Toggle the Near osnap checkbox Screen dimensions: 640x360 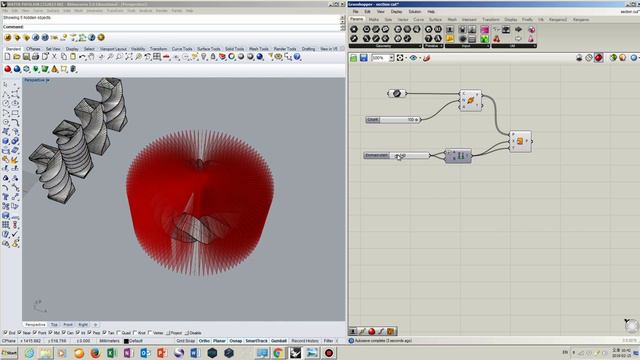point(19,333)
